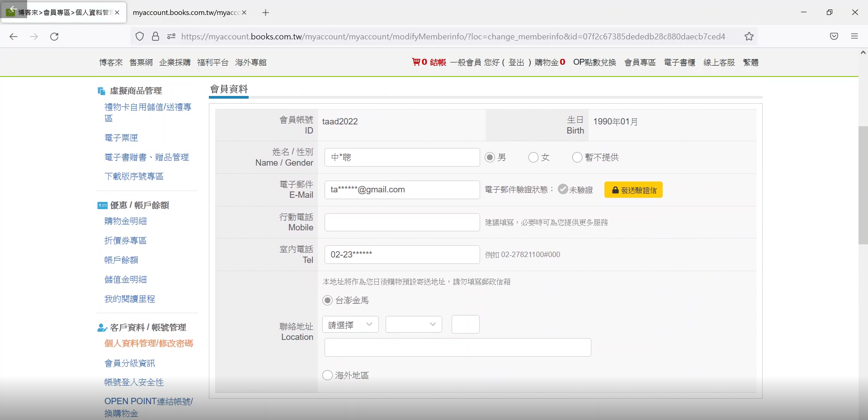Click the 客戶資料 / 帳號管理 person icon
This screenshot has width=868, height=420.
pos(102,328)
